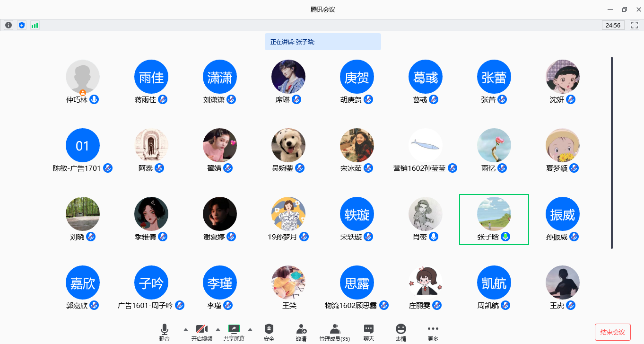Turn on camera with 开启视频
Image resolution: width=644 pixels, height=344 pixels.
202,332
